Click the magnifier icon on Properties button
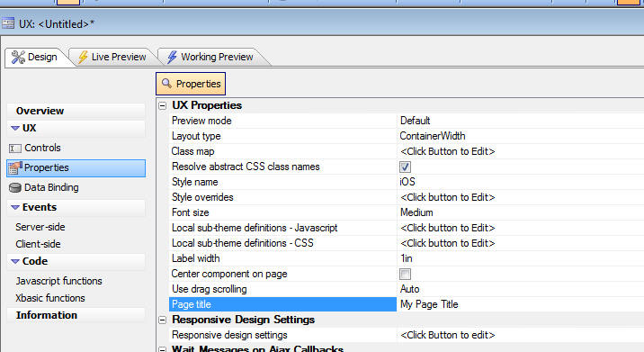 166,83
